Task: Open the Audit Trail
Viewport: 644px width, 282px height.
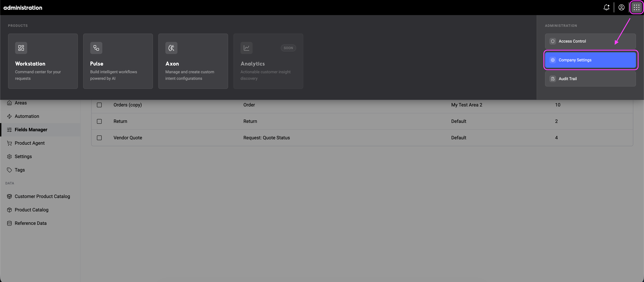Action: pos(590,79)
